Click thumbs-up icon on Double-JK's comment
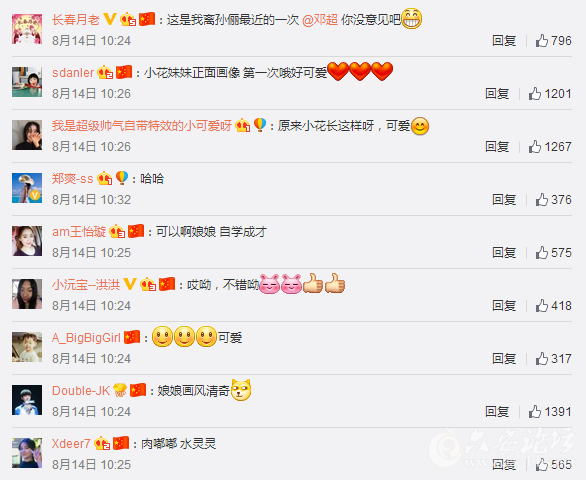 535,412
